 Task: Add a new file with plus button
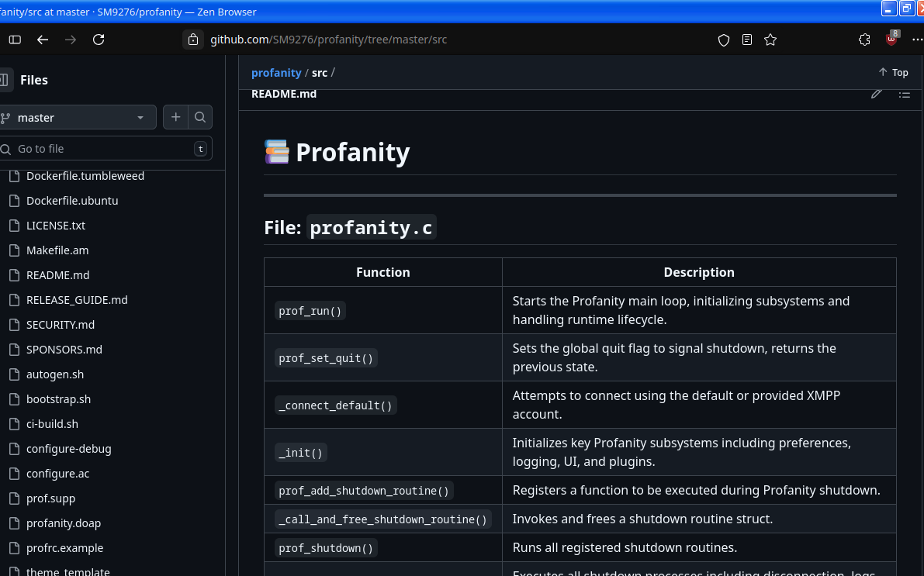point(175,117)
